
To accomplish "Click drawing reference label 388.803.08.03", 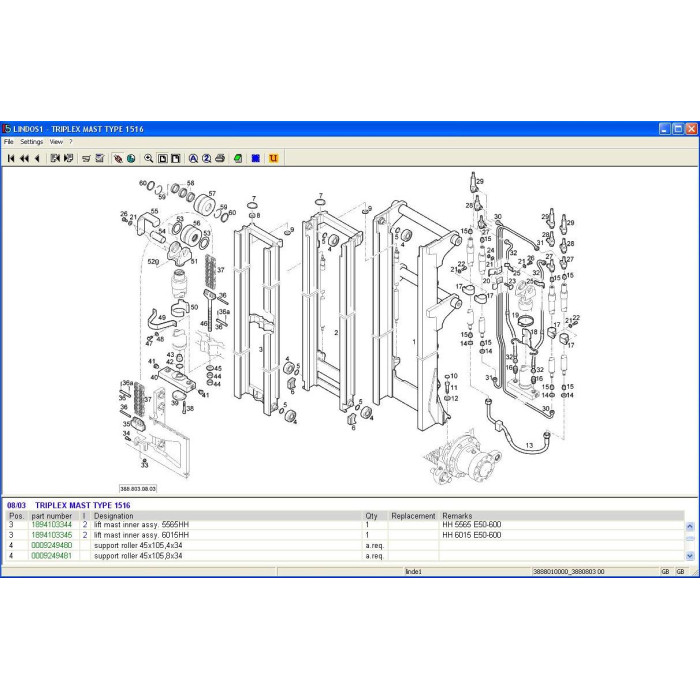I will pos(138,489).
